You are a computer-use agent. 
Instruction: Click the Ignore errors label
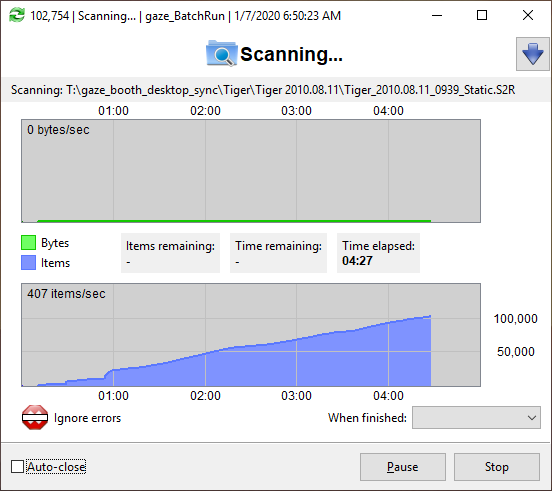click(87, 418)
